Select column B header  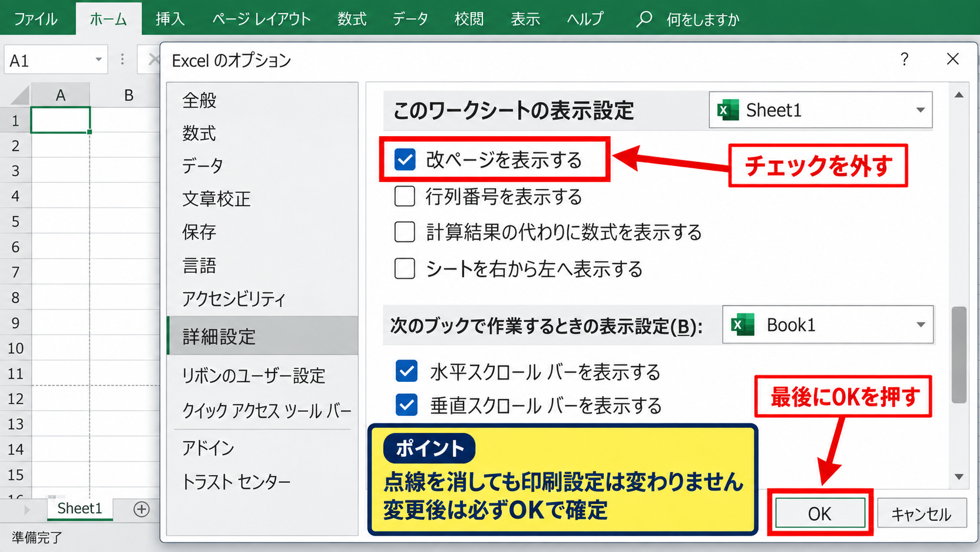coord(128,95)
